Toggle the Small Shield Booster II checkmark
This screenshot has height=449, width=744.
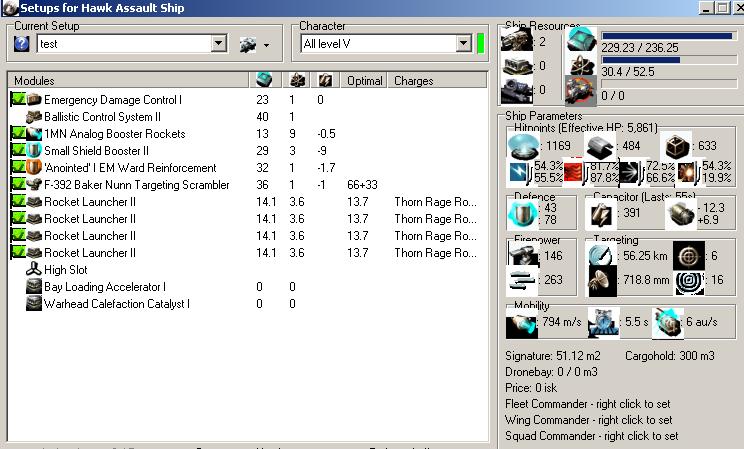(18, 150)
